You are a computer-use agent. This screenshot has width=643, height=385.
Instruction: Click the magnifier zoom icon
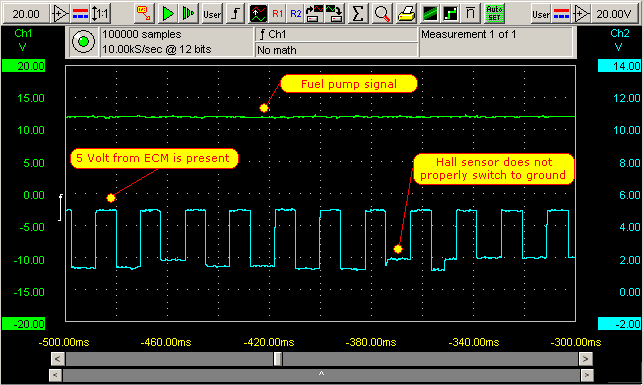[382, 14]
